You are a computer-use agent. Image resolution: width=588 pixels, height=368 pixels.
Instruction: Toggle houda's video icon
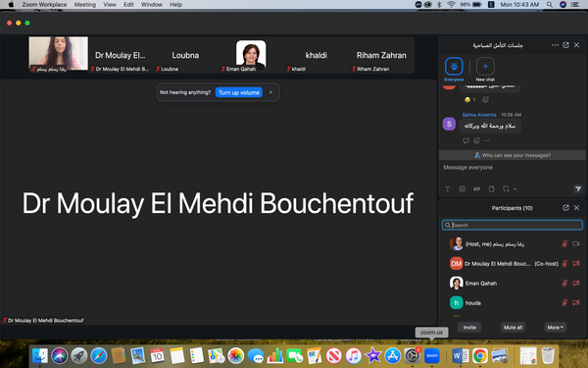576,302
